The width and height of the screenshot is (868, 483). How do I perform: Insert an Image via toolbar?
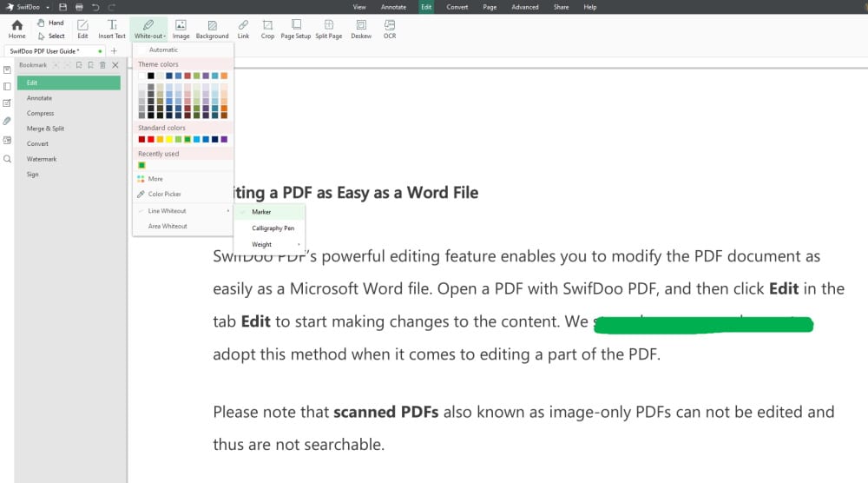[x=181, y=30]
